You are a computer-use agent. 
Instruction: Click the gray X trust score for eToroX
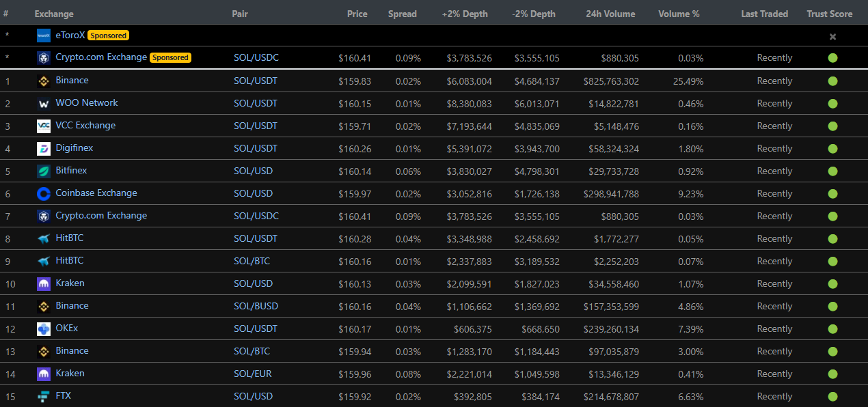832,37
